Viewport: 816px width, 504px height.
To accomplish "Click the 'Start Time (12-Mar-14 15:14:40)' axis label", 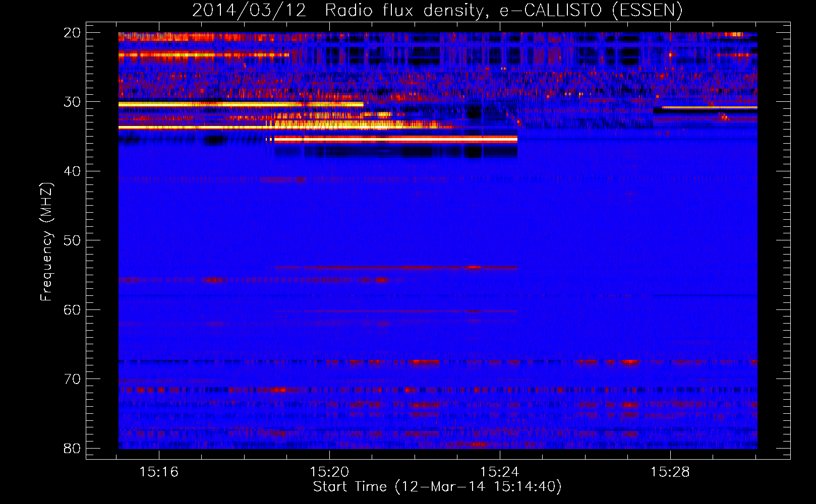I will pyautogui.click(x=437, y=487).
